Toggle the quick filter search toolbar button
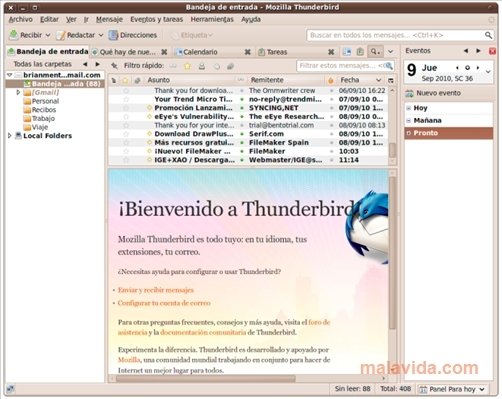Image resolution: width=502 pixels, height=399 pixels. pos(375,52)
